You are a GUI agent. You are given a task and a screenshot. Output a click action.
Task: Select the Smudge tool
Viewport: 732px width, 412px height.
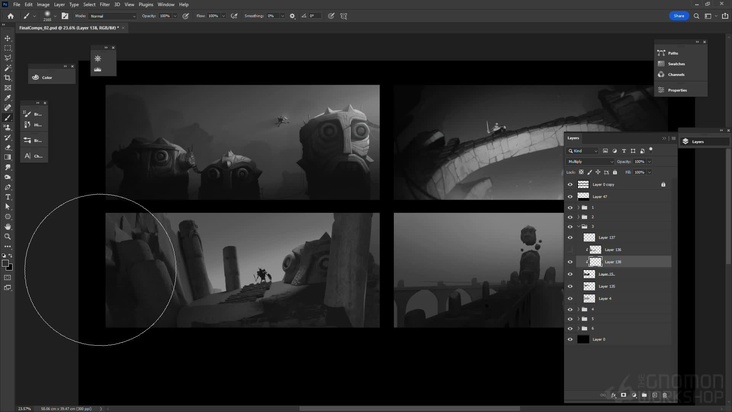click(x=7, y=167)
